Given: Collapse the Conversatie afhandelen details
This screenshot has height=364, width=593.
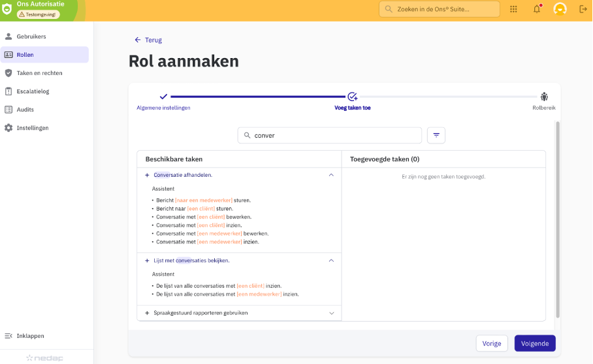Looking at the screenshot, I should 331,175.
